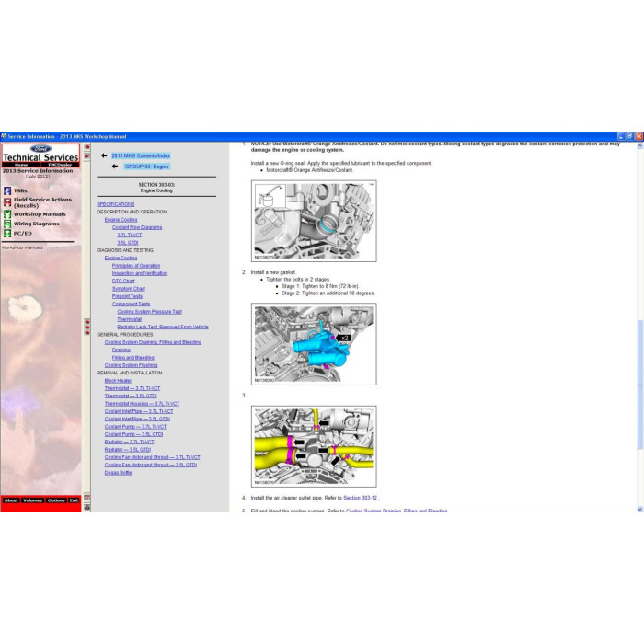Open the Component Tests link
644x644 pixels.
point(131,304)
